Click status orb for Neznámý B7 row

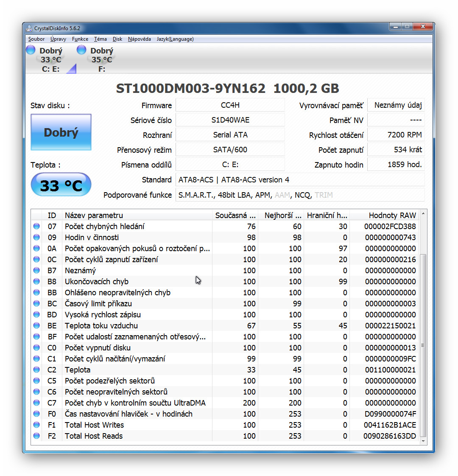[x=36, y=271]
